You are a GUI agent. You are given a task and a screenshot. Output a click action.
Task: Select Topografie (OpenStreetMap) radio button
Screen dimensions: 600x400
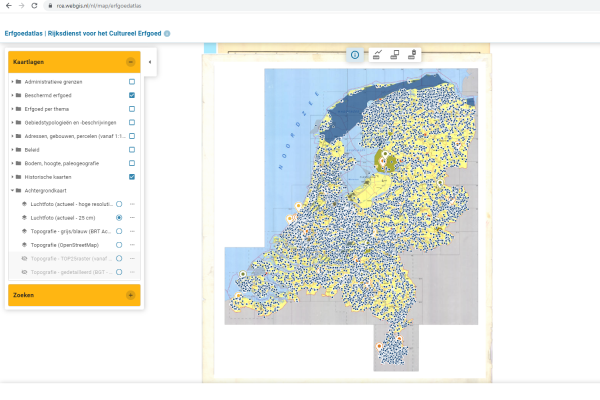(x=119, y=244)
